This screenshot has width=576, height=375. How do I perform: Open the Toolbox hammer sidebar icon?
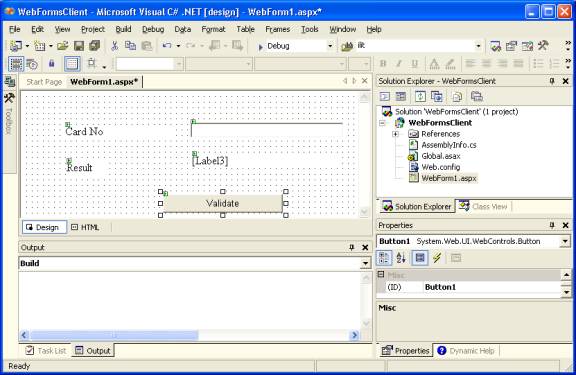9,98
